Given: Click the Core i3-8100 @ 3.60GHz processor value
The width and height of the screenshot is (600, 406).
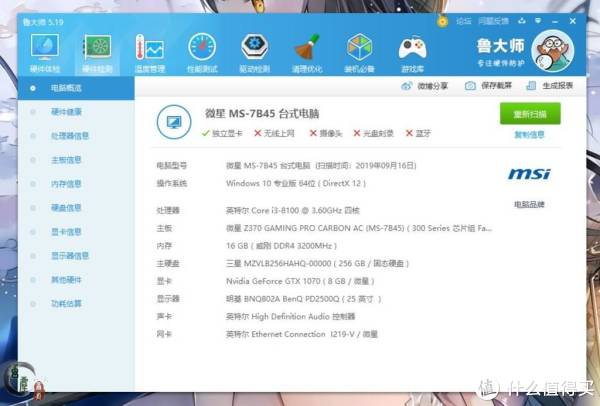Looking at the screenshot, I should tap(293, 210).
